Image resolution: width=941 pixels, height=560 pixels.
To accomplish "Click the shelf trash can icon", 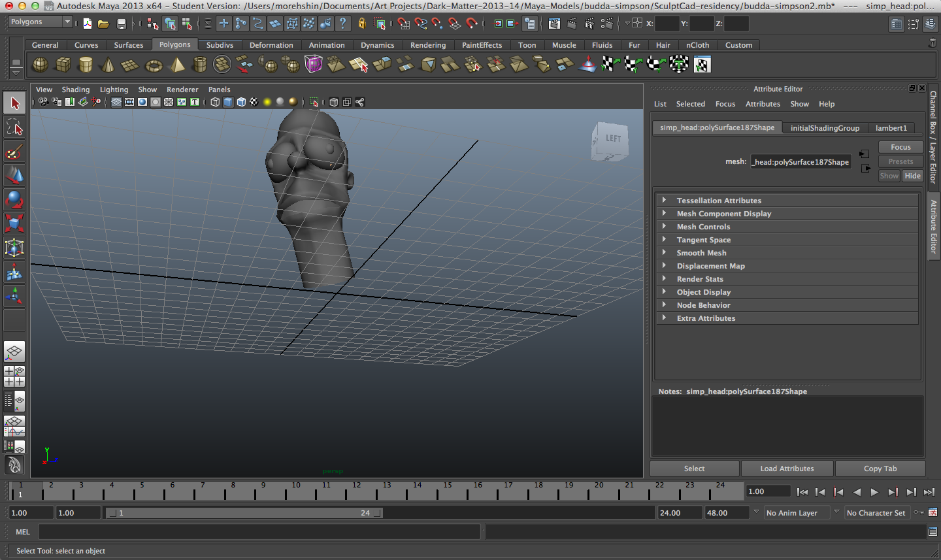I will tap(932, 43).
